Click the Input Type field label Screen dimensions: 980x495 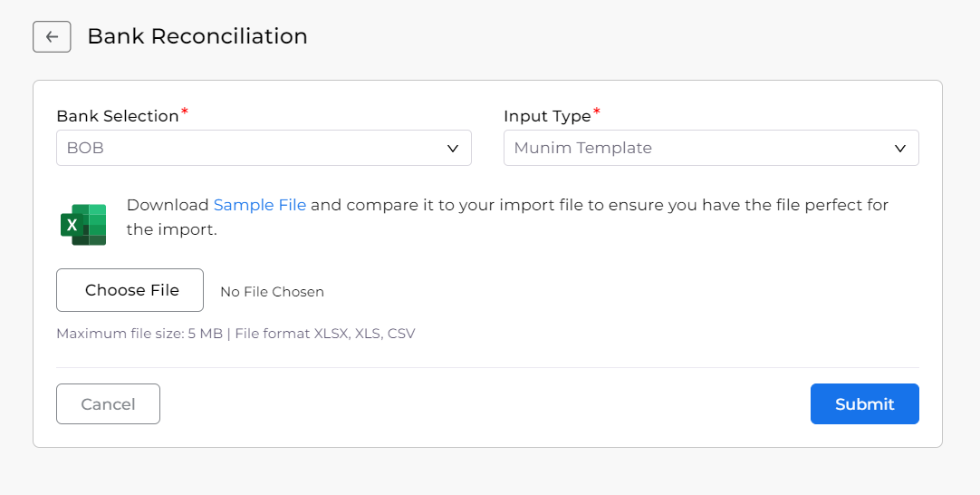(x=547, y=116)
